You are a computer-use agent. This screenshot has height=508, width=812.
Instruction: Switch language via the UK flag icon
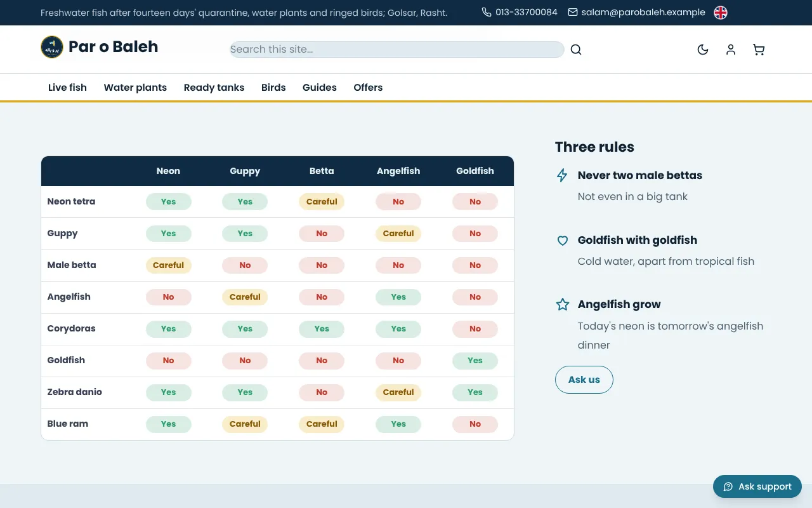tap(721, 13)
